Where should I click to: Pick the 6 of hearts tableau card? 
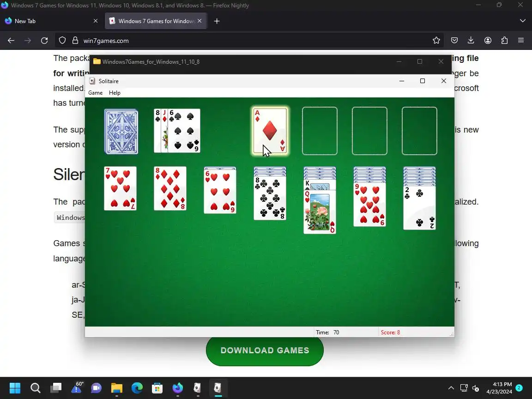point(220,192)
